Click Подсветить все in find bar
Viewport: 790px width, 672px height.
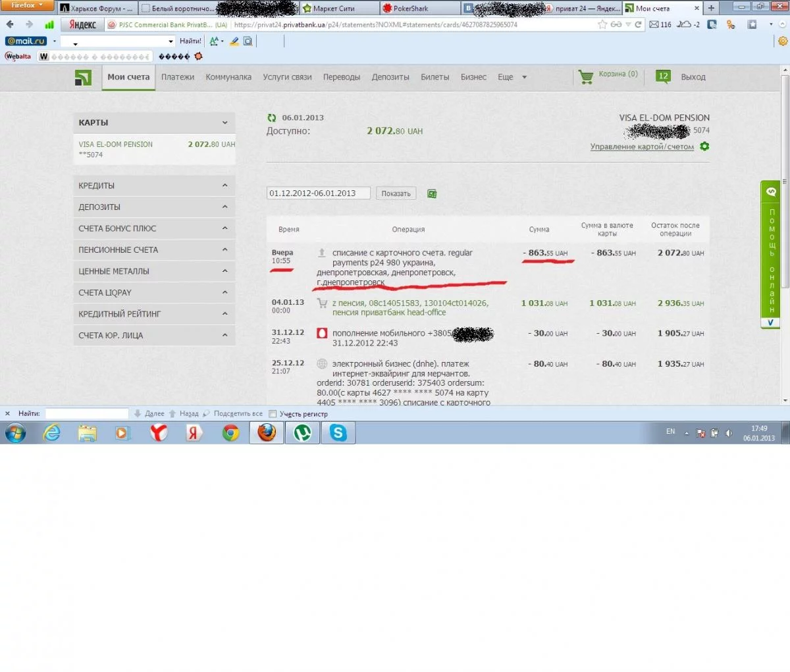point(232,414)
